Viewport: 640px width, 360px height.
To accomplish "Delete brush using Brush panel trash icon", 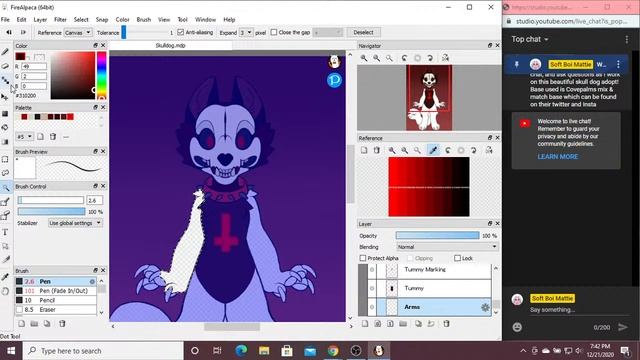I will click(62, 324).
